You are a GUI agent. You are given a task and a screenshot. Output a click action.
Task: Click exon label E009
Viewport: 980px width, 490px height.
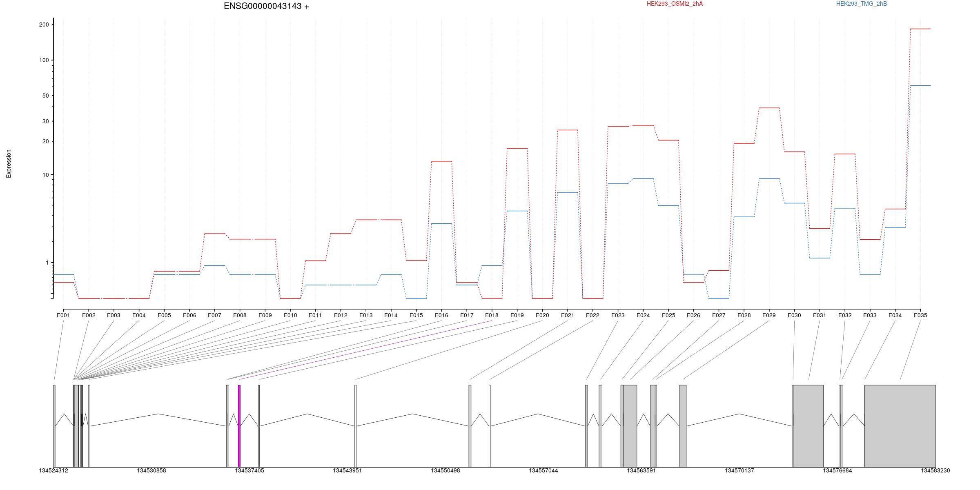pyautogui.click(x=265, y=315)
